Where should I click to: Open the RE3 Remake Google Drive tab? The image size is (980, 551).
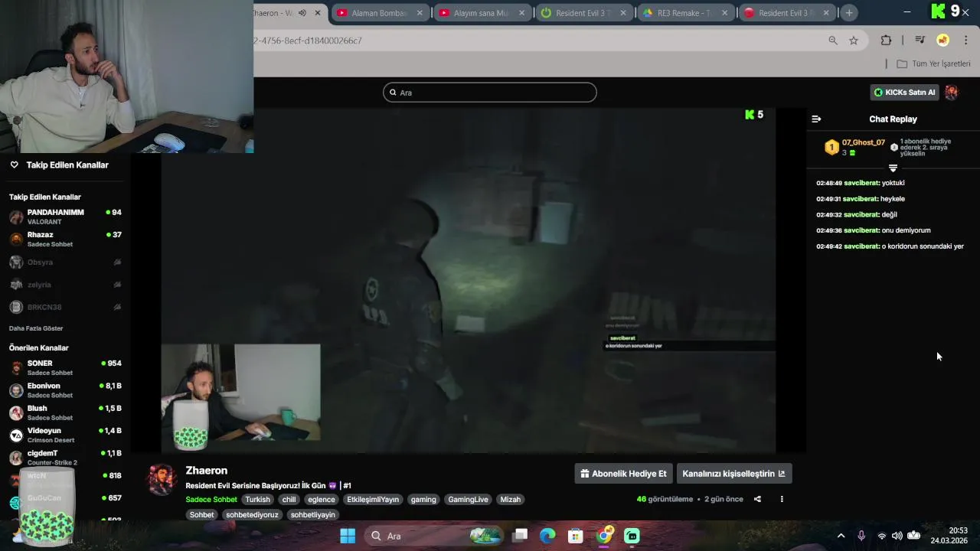tap(684, 13)
